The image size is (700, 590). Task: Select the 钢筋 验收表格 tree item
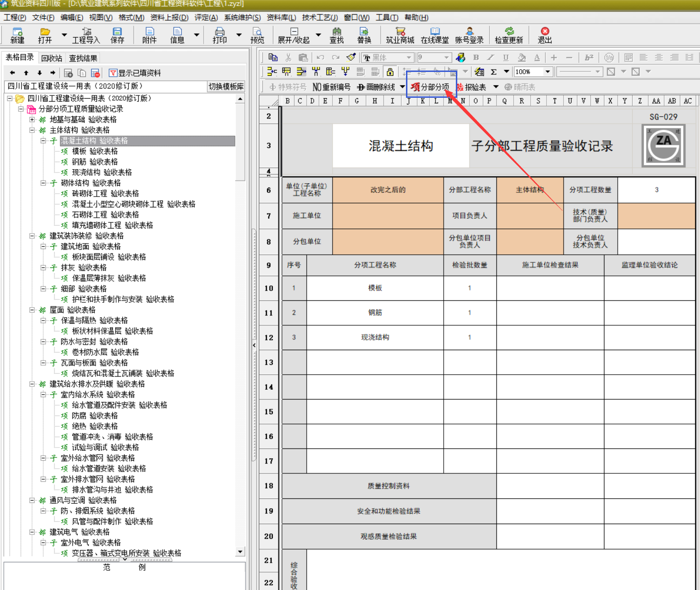pos(95,162)
